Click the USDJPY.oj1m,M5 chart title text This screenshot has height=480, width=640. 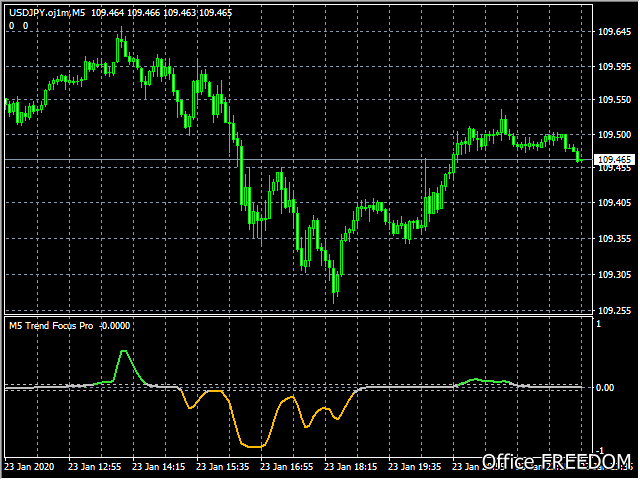click(x=47, y=13)
